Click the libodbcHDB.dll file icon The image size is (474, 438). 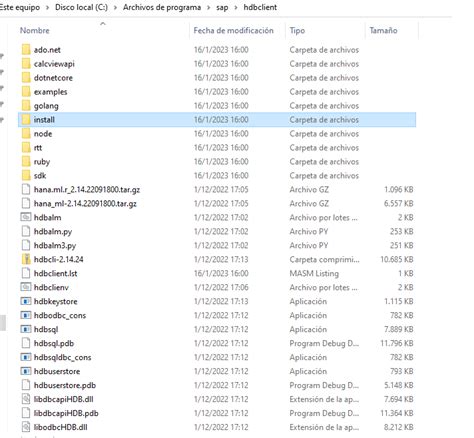[26, 427]
